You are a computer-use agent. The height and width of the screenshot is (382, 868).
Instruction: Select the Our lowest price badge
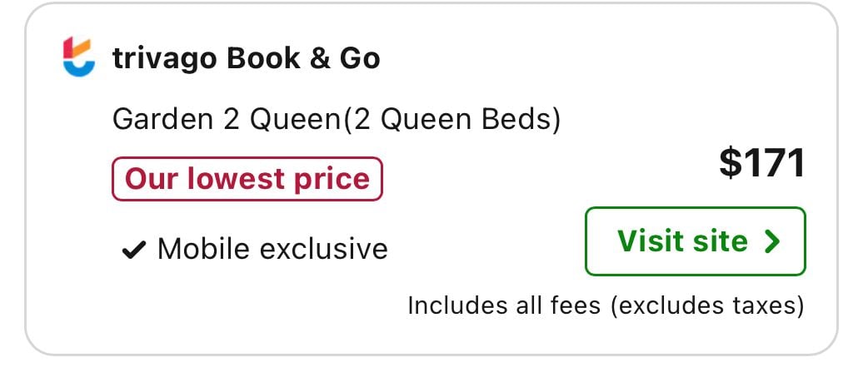(x=247, y=179)
